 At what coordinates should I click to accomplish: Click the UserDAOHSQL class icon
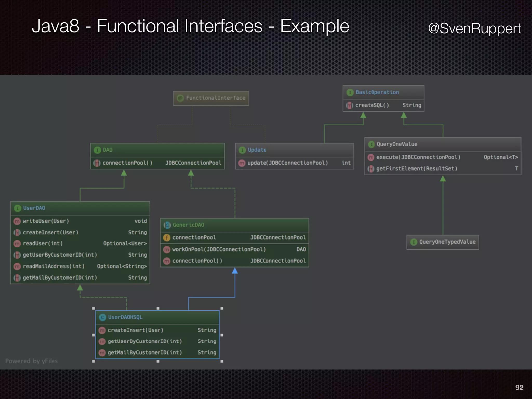coord(103,317)
